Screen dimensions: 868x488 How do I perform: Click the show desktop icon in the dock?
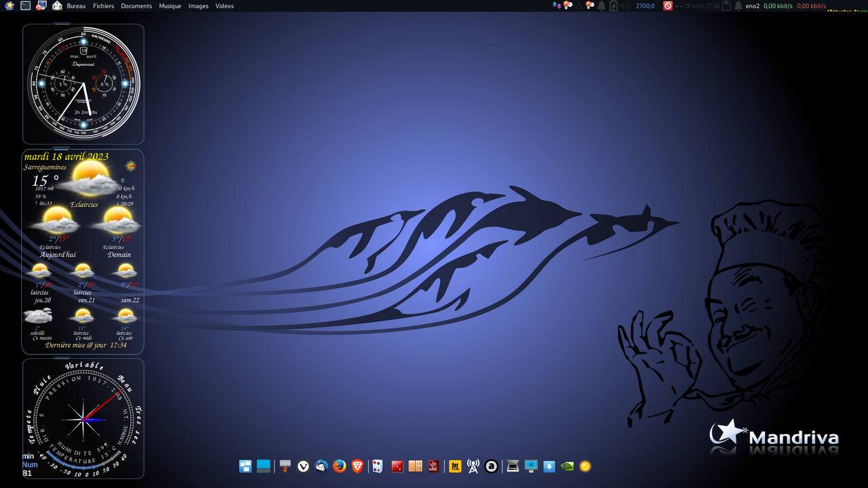pos(264,466)
